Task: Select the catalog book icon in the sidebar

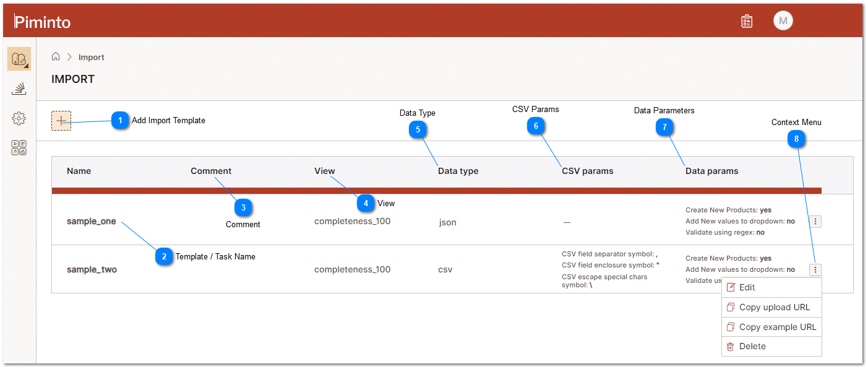Action: click(19, 59)
